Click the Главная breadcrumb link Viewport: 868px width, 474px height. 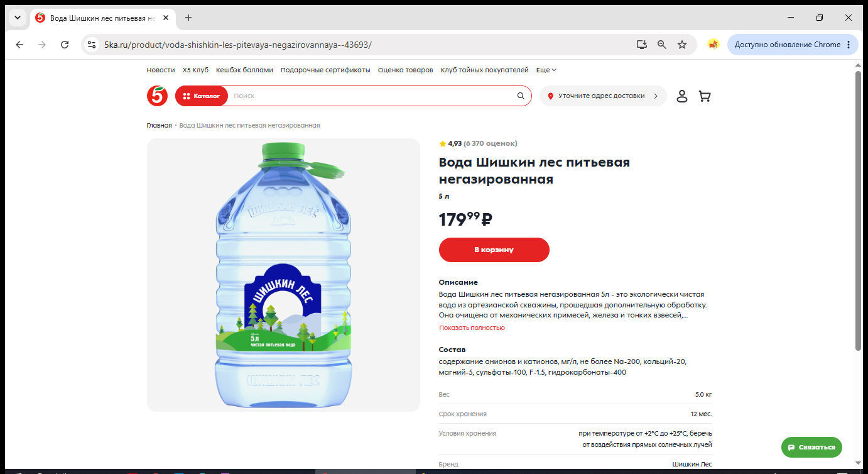(160, 125)
